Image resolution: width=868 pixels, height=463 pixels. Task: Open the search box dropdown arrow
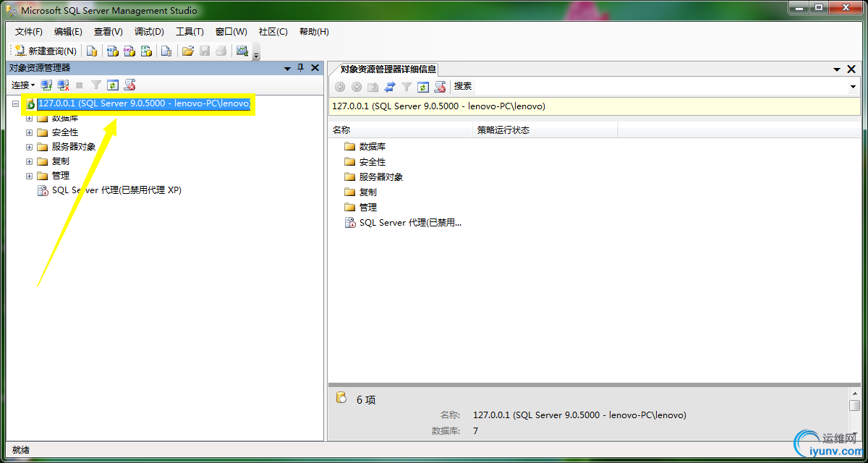pos(854,87)
